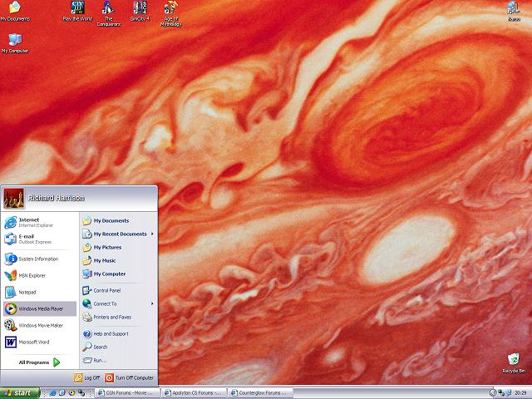Image resolution: width=532 pixels, height=399 pixels.
Task: Choose Run... in the Start menu
Action: pos(100,360)
